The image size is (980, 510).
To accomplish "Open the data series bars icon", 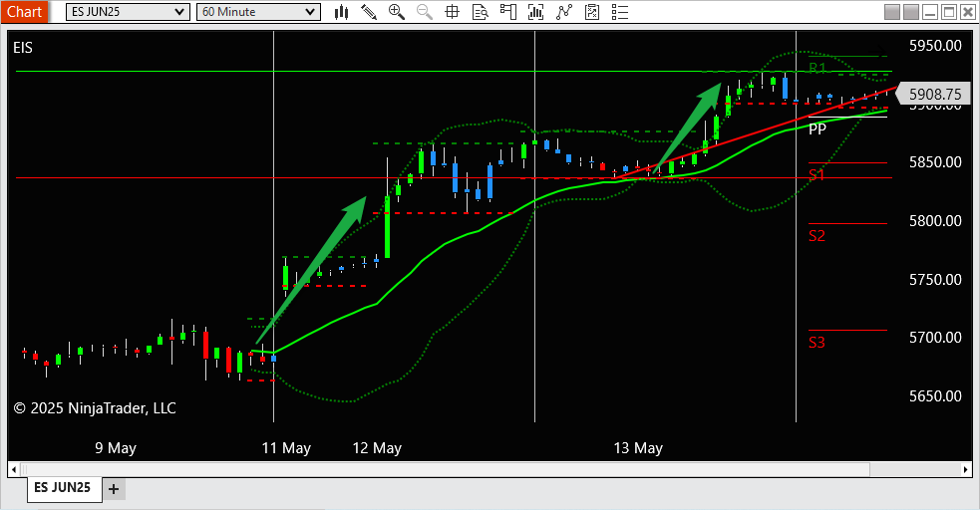I will (535, 12).
